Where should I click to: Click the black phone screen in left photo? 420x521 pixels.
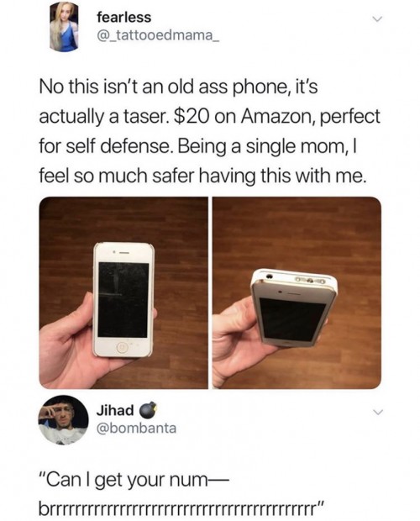(123, 300)
